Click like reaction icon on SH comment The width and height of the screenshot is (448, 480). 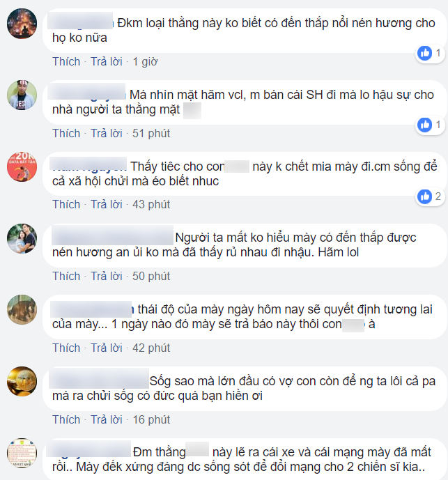(425, 125)
